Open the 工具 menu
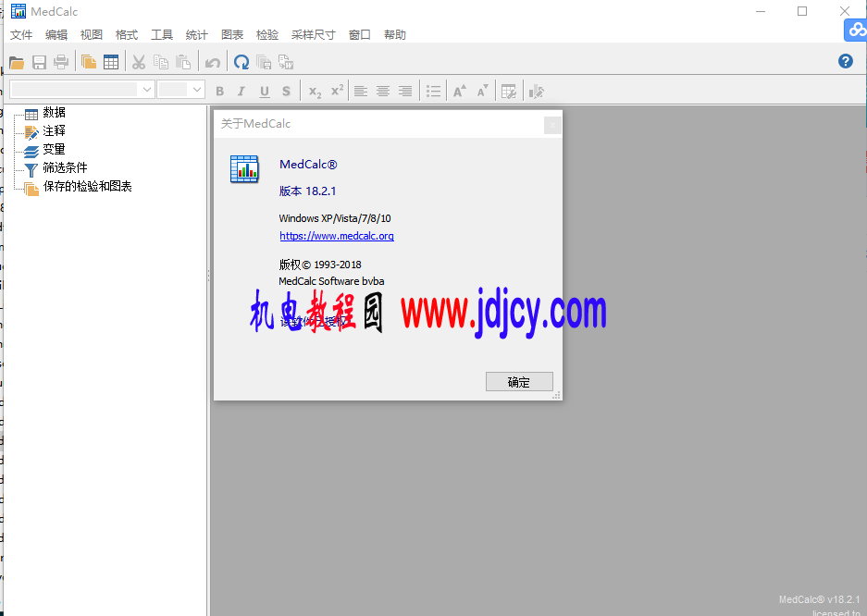Image resolution: width=867 pixels, height=616 pixels. point(162,35)
